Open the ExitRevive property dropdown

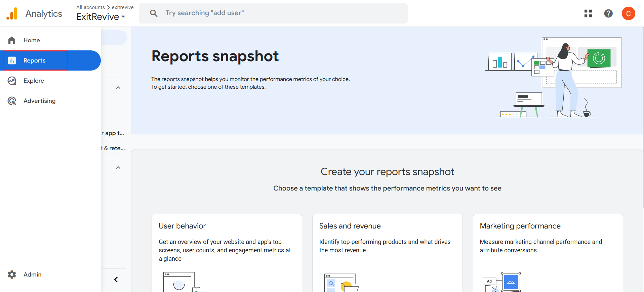pos(100,17)
